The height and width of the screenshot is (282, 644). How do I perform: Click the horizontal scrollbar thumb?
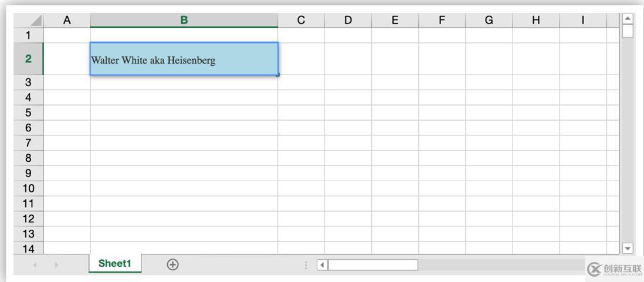click(x=373, y=265)
